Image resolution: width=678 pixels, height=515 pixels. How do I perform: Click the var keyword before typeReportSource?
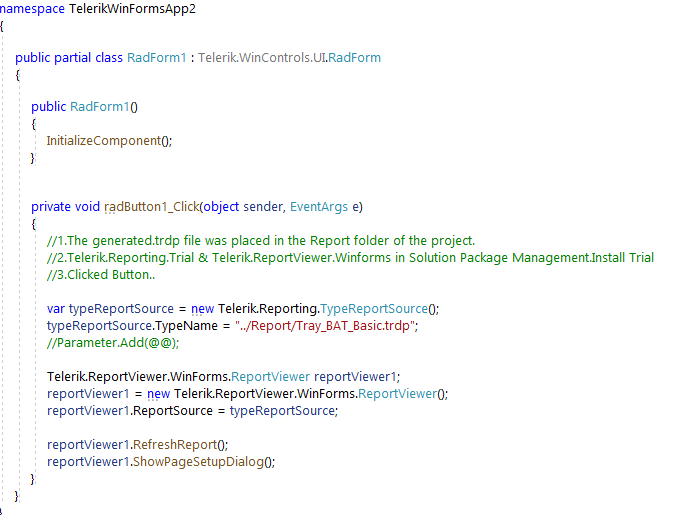click(x=56, y=309)
